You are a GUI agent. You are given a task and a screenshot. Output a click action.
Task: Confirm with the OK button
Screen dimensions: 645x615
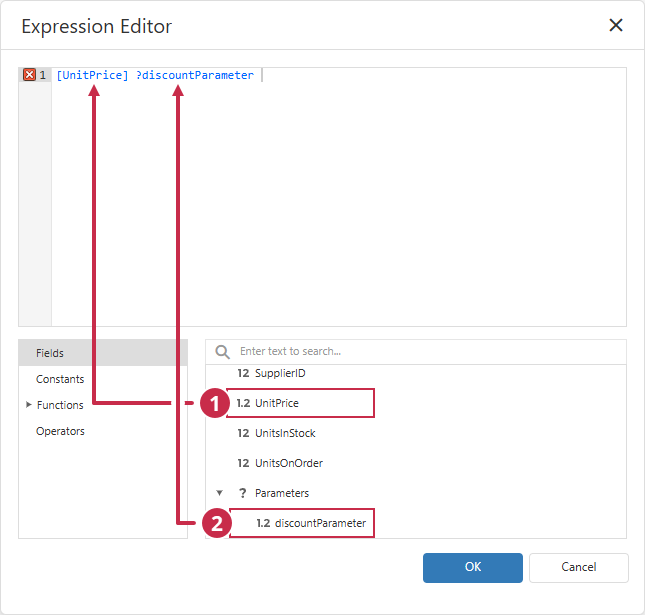[473, 568]
